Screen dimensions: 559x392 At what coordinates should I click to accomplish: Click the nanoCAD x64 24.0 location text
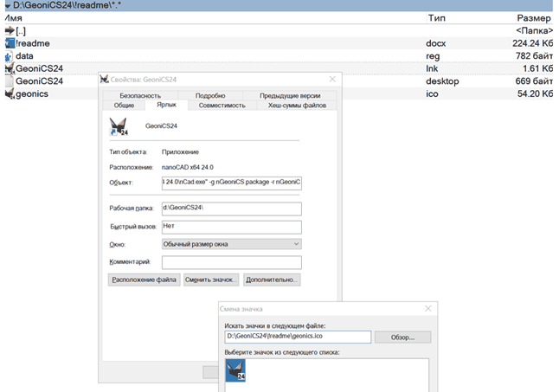pos(188,167)
